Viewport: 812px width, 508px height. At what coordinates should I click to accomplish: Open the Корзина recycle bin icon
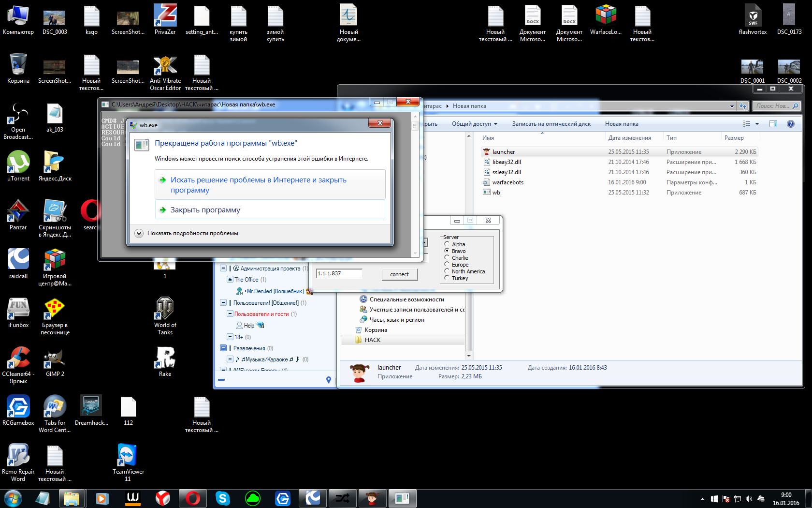tap(18, 68)
